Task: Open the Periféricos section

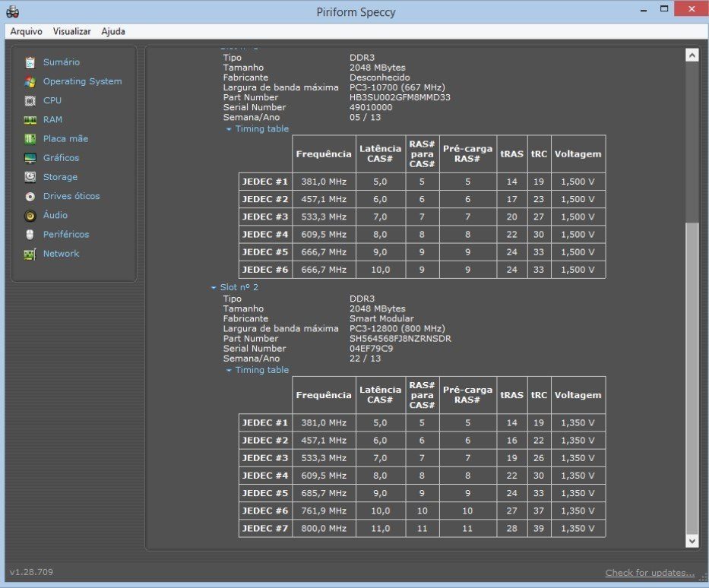Action: (x=66, y=235)
